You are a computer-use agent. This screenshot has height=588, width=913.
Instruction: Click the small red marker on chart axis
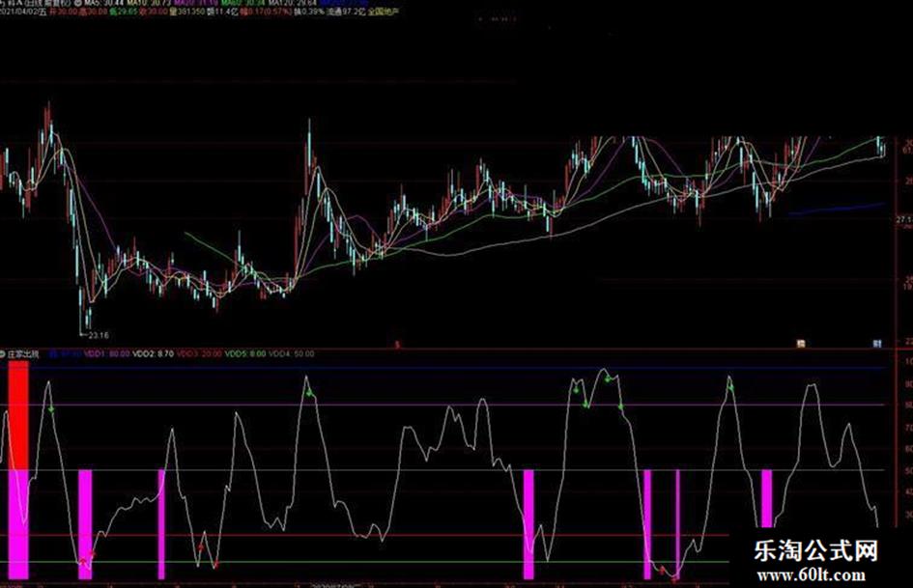tap(398, 345)
